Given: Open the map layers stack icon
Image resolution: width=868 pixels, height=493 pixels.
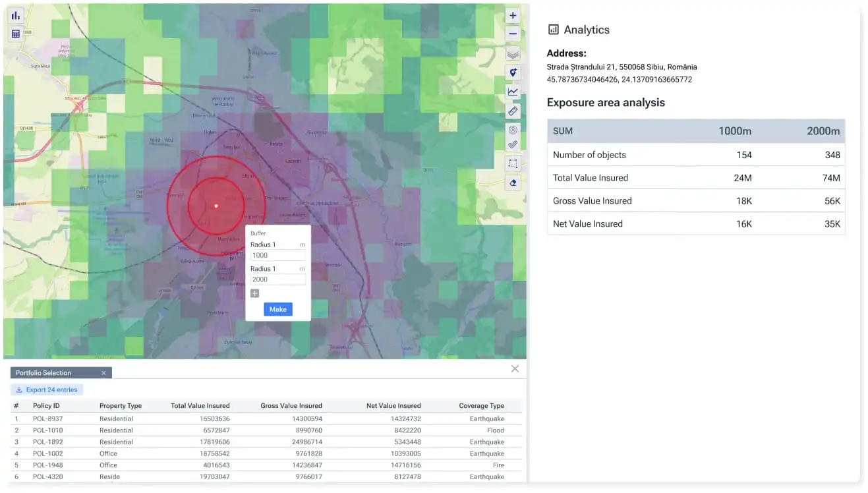Looking at the screenshot, I should 513,54.
